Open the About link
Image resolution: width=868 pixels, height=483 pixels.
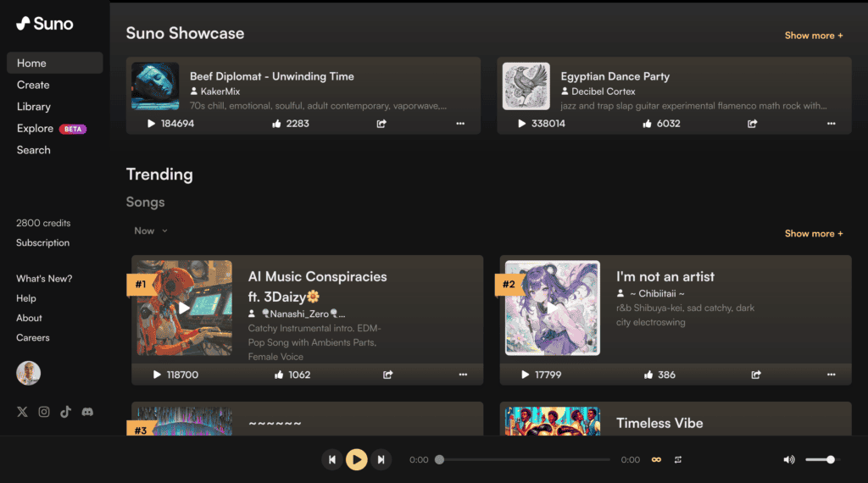click(29, 318)
